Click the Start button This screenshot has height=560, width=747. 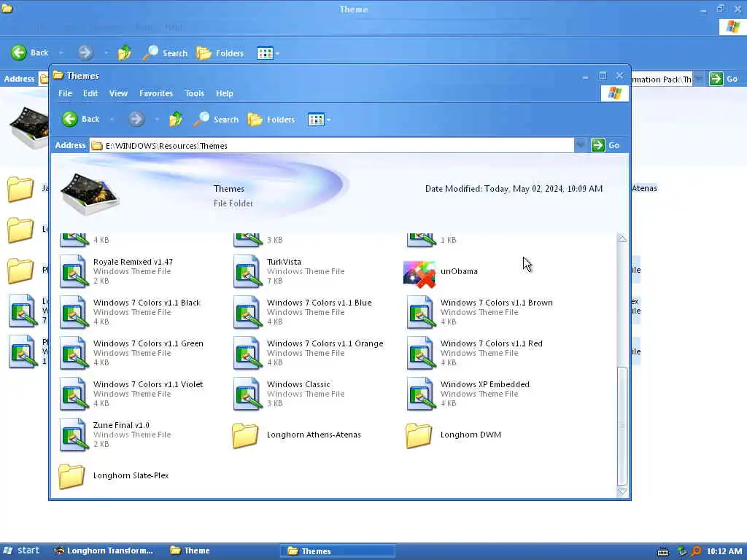pos(21,551)
